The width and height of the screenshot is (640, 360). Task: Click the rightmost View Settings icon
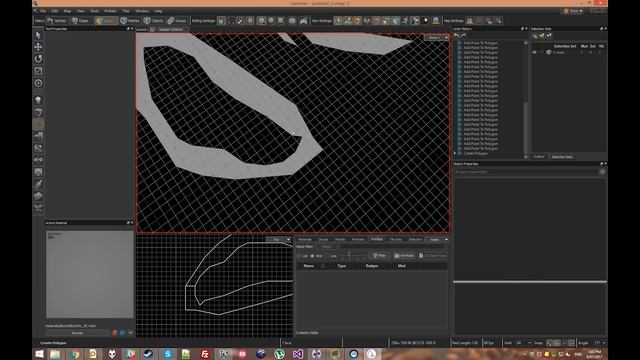[436, 20]
